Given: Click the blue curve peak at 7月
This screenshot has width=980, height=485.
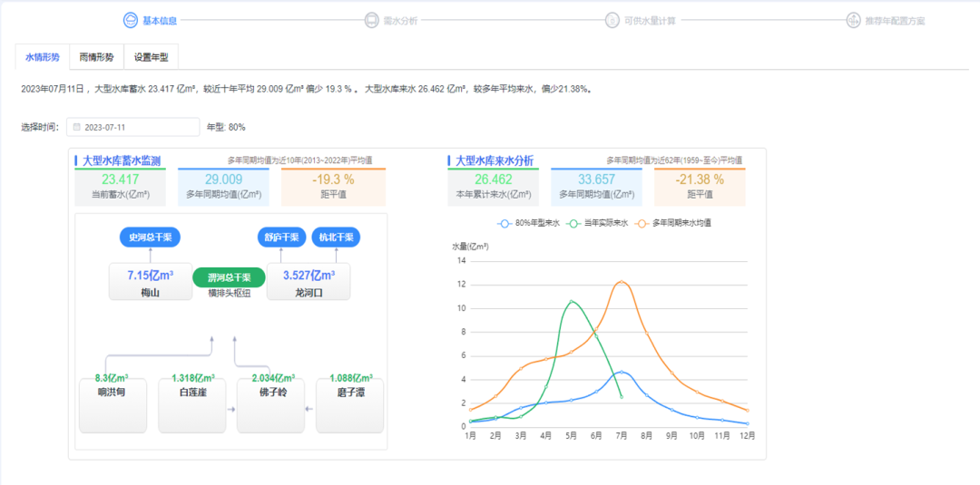Looking at the screenshot, I should 622,372.
